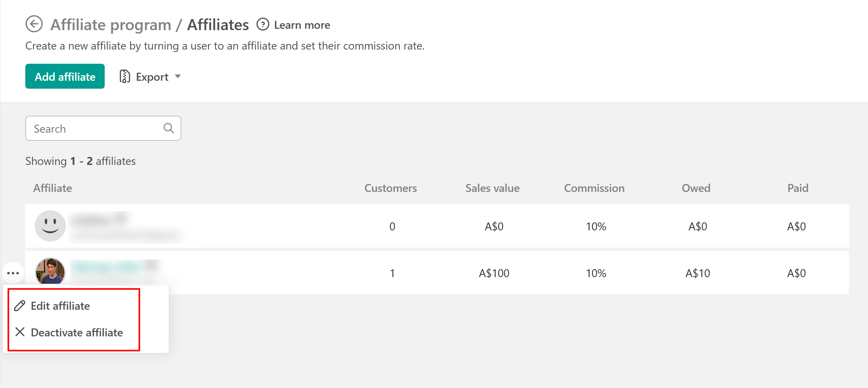Click the photo avatar of second affiliate
868x388 pixels.
pyautogui.click(x=50, y=272)
